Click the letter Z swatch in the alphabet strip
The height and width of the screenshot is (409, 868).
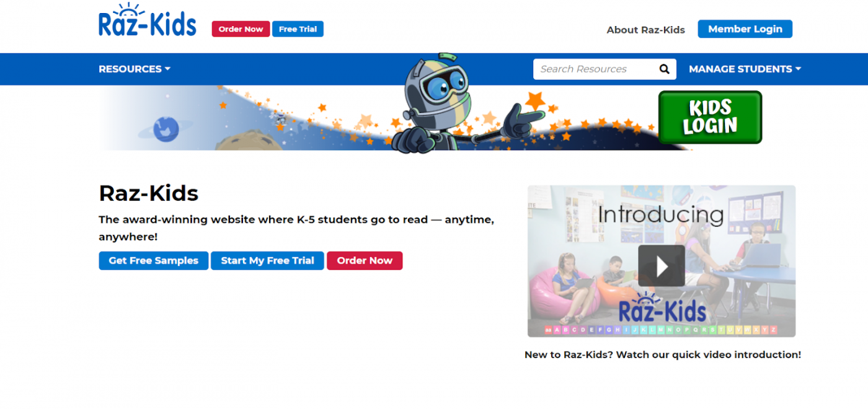point(775,328)
